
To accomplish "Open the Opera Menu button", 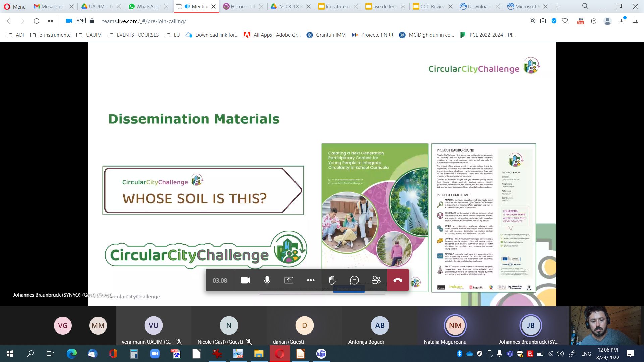I will click(x=15, y=6).
